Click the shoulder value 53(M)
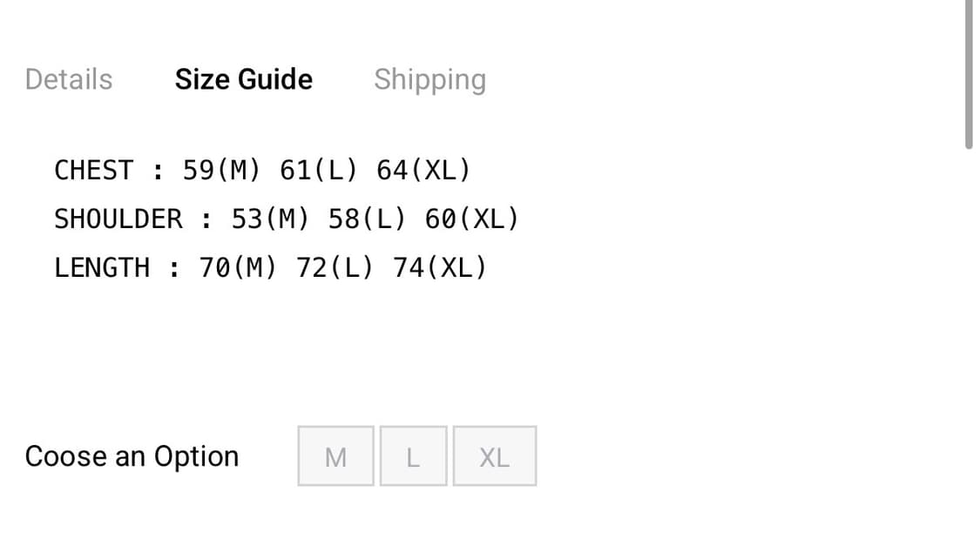 [270, 219]
